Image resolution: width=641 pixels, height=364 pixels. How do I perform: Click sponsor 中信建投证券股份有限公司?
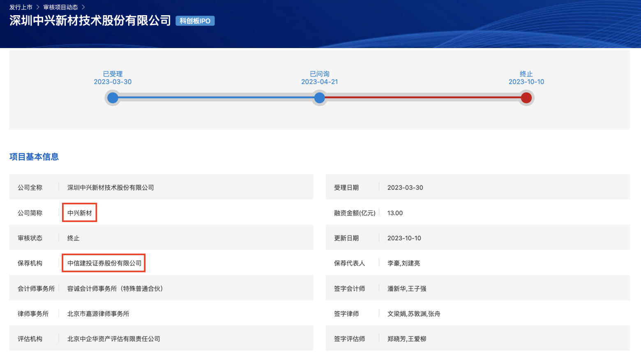104,263
